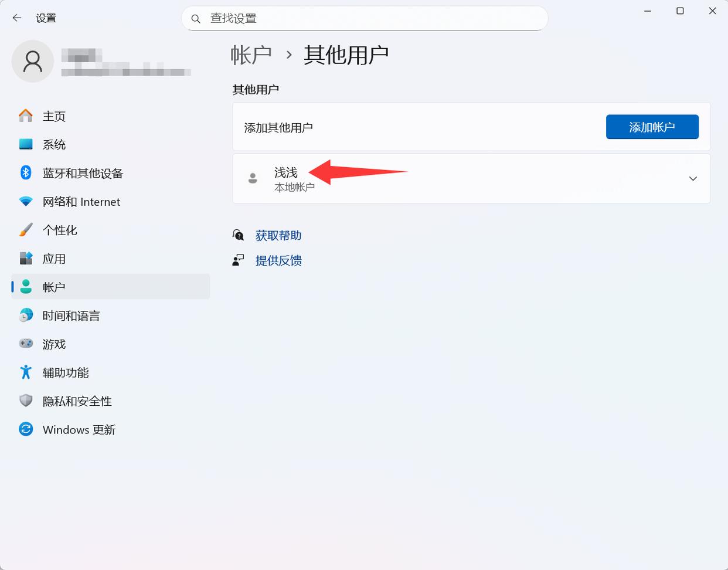Expand the 浅浅 local account chevron
Screen dimensions: 728x570
click(693, 179)
